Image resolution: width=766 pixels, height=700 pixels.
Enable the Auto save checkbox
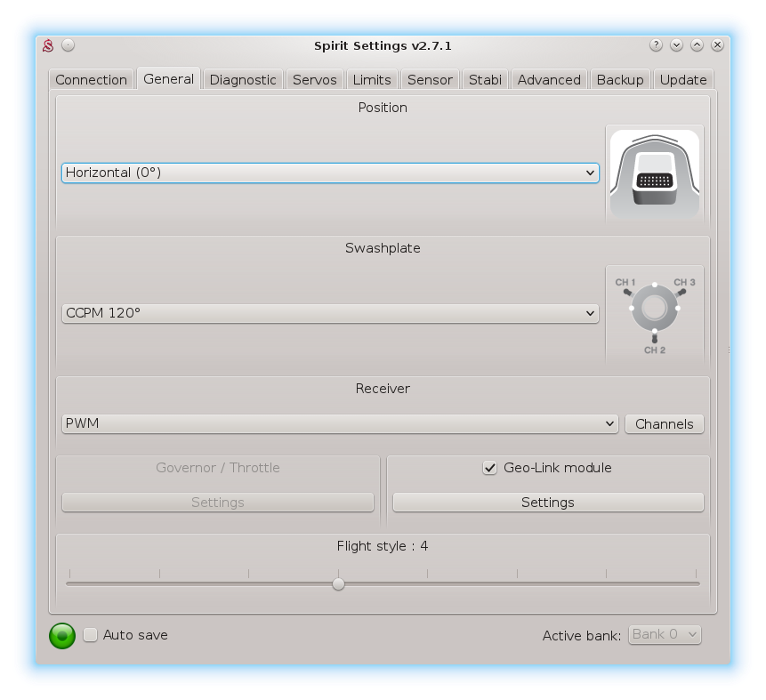click(x=91, y=635)
